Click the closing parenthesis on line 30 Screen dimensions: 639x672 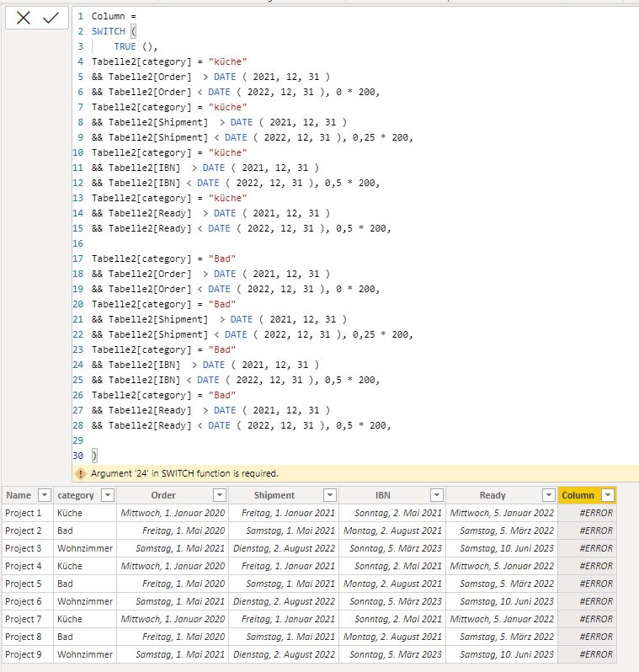95,456
